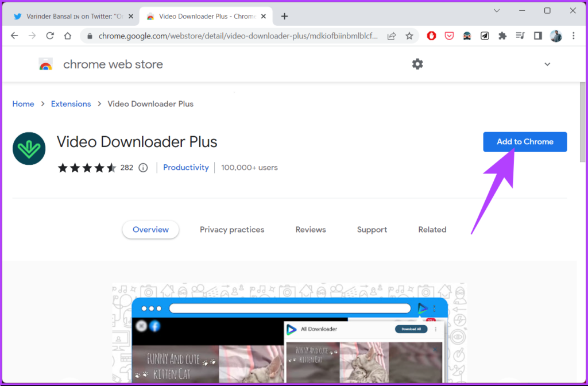
Task: Click the Chrome Web Store logo
Action: click(46, 64)
